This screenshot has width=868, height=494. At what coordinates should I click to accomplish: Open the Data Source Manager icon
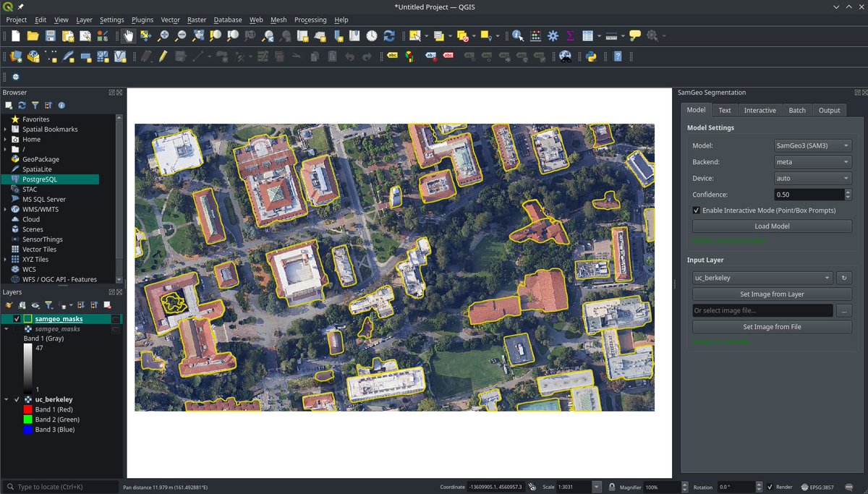16,56
